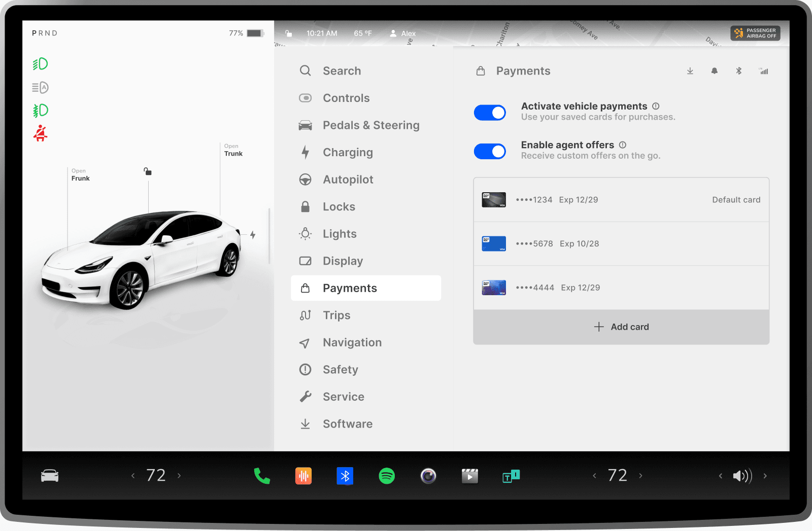
Task: Open the Bluetooth app in the dock
Action: pyautogui.click(x=345, y=476)
